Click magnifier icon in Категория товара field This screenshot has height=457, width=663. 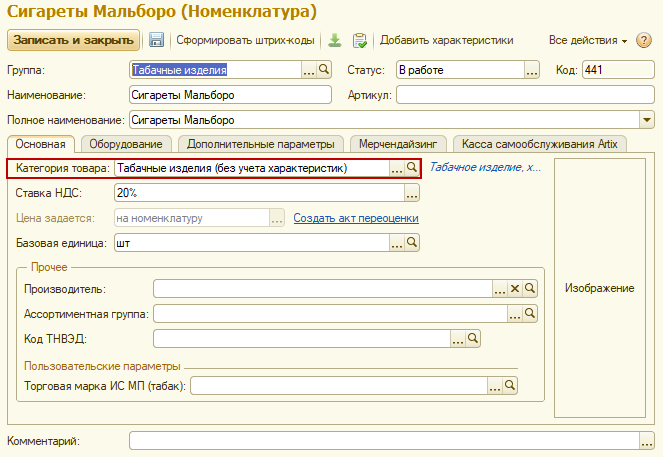click(x=411, y=168)
